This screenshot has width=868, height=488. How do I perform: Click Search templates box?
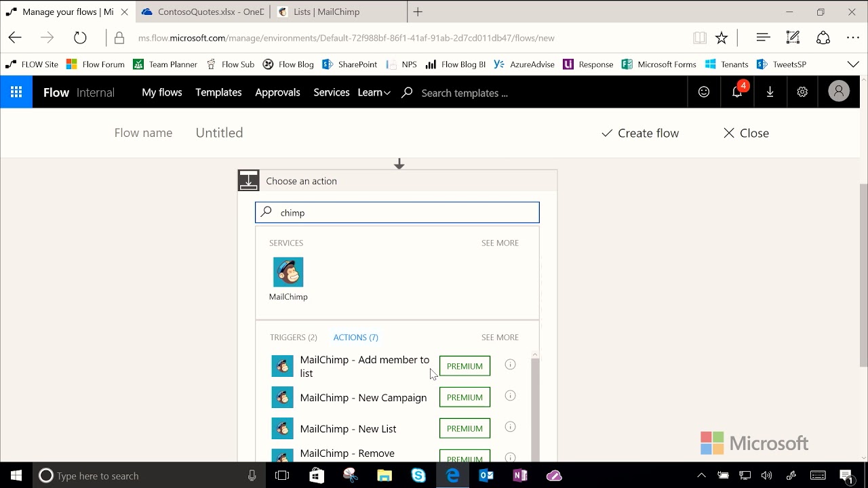point(465,93)
